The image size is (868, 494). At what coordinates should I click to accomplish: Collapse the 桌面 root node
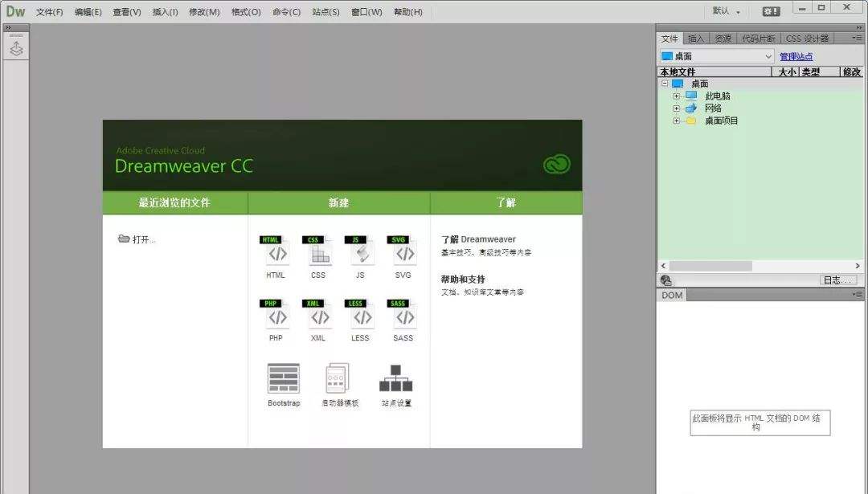(x=665, y=84)
